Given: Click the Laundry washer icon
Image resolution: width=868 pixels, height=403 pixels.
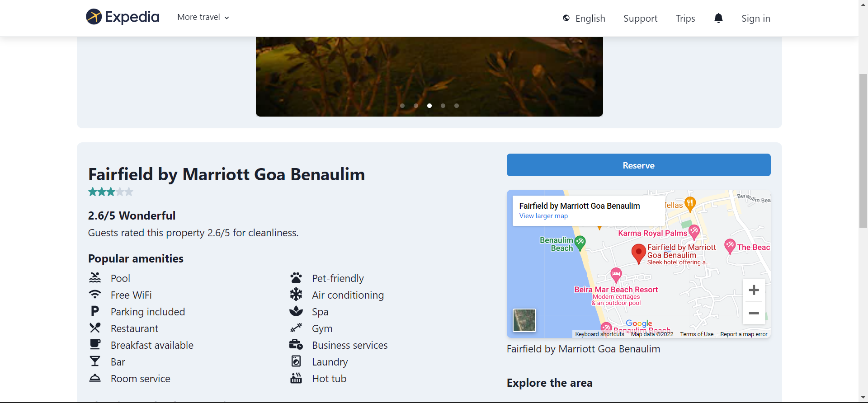Looking at the screenshot, I should pos(296,361).
